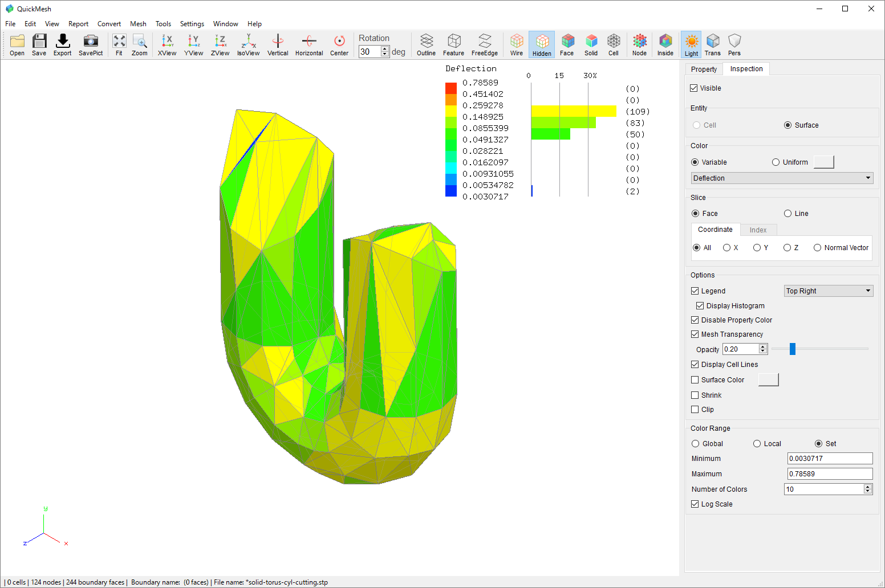Enable the Clip checkbox

[x=695, y=410]
